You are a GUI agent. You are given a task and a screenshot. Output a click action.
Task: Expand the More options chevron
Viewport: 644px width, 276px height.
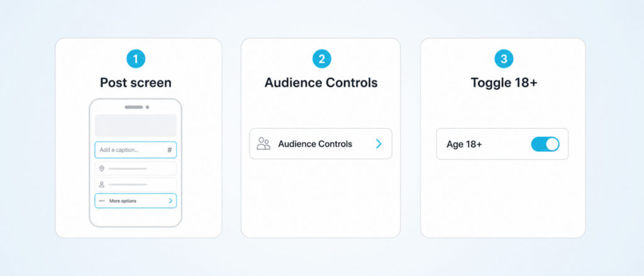pyautogui.click(x=170, y=201)
